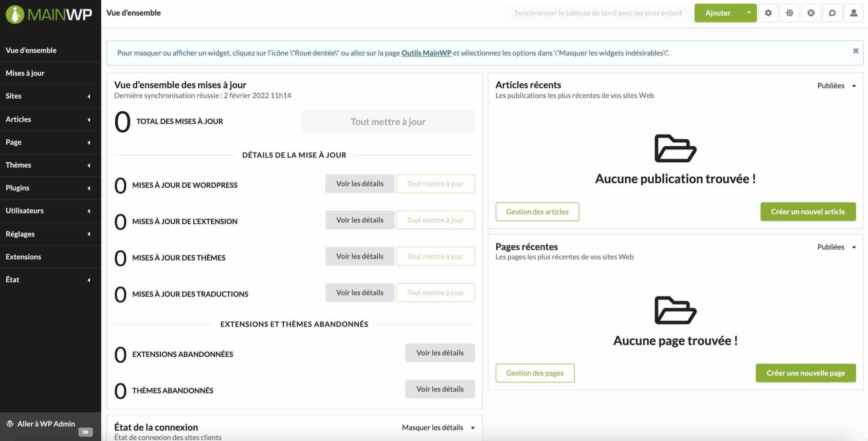Image resolution: width=868 pixels, height=441 pixels.
Task: Open the help lifebuoy icon
Action: (811, 13)
